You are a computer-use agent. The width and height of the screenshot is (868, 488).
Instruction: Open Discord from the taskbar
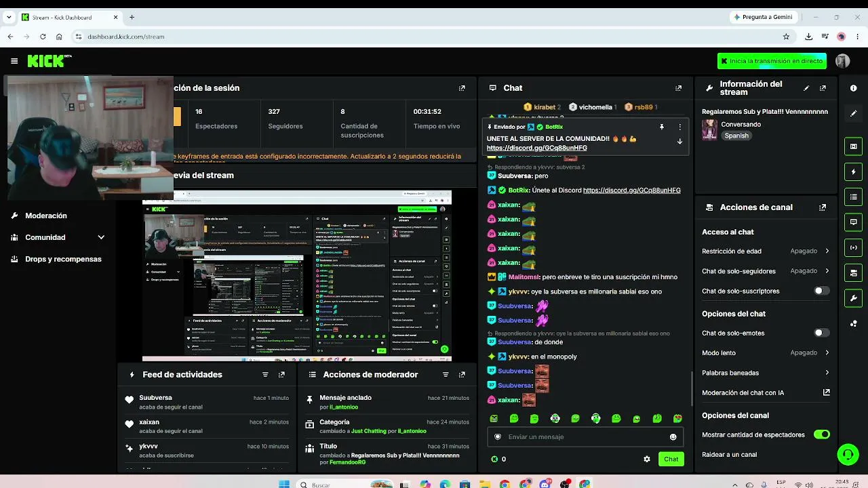545,484
